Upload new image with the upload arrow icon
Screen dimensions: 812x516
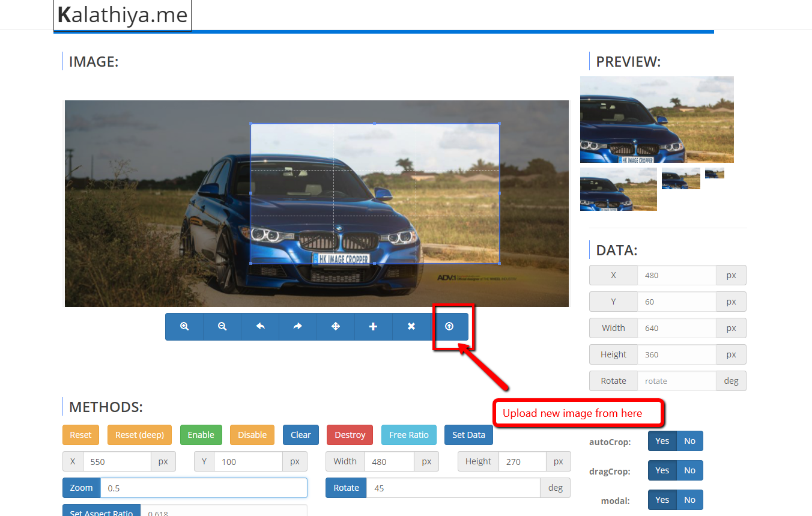[449, 326]
